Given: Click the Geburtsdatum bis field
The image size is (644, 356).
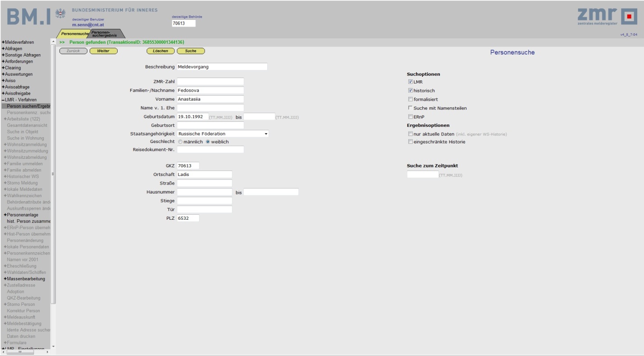Looking at the screenshot, I should click(x=259, y=116).
